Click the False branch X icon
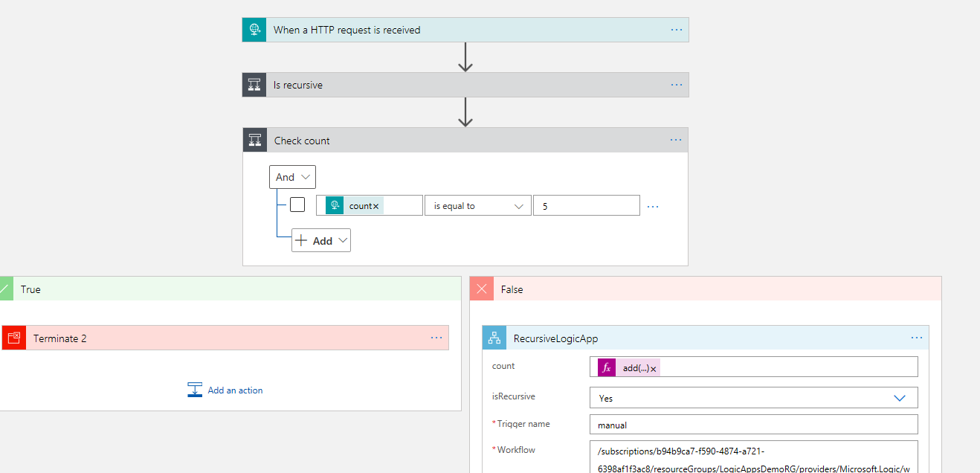 pos(482,289)
